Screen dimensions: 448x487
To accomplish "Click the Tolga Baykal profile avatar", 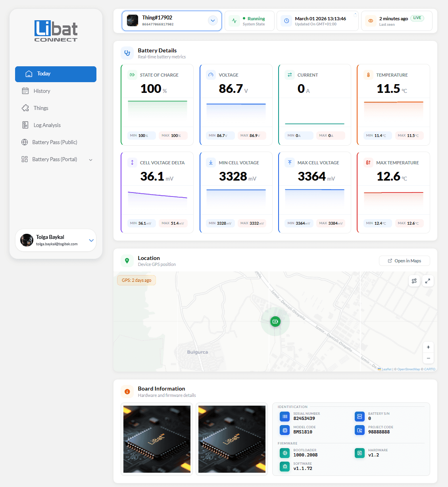I will 27,240.
